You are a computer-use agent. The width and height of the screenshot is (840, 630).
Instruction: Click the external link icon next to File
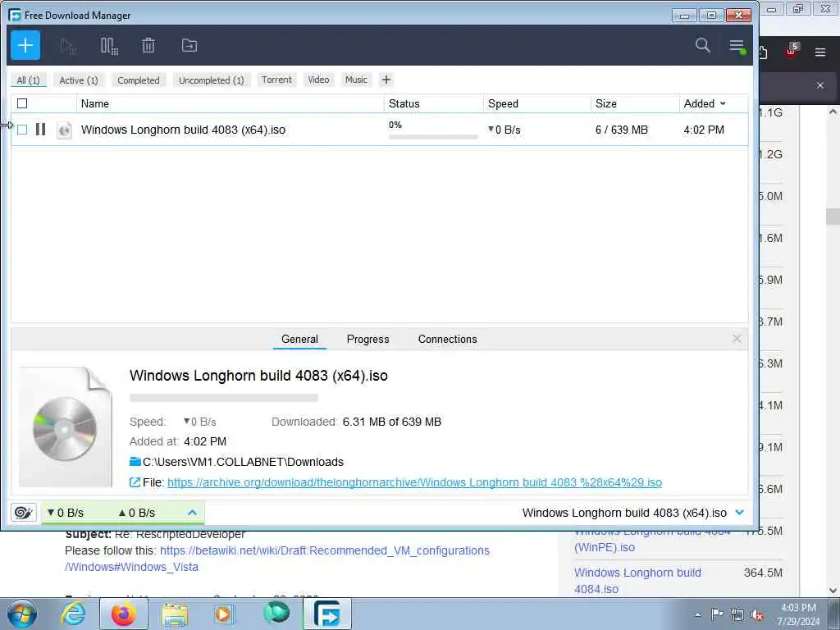(x=135, y=482)
